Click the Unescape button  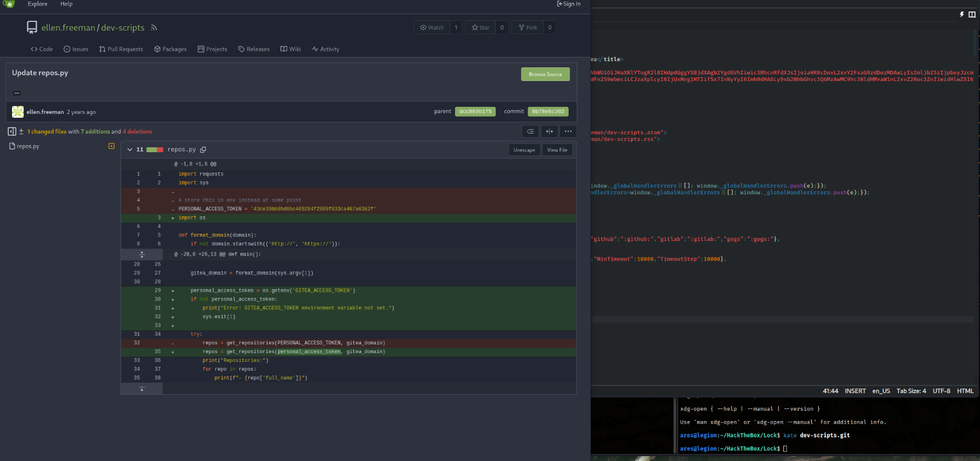click(x=524, y=150)
